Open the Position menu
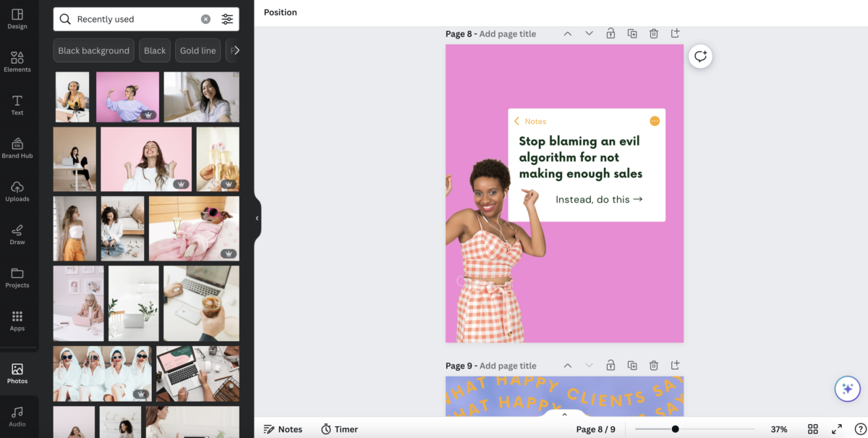 click(280, 12)
